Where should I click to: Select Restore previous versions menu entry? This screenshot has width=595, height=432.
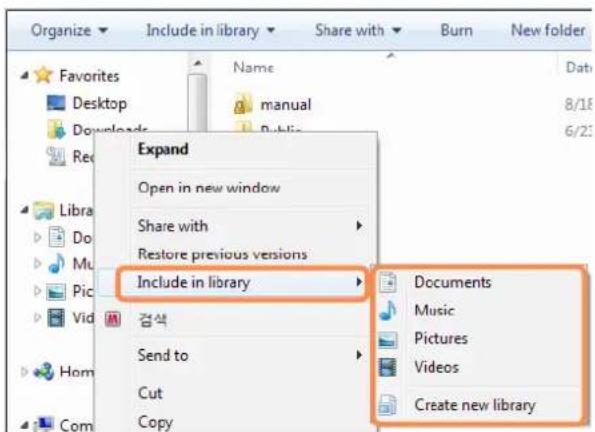(222, 254)
